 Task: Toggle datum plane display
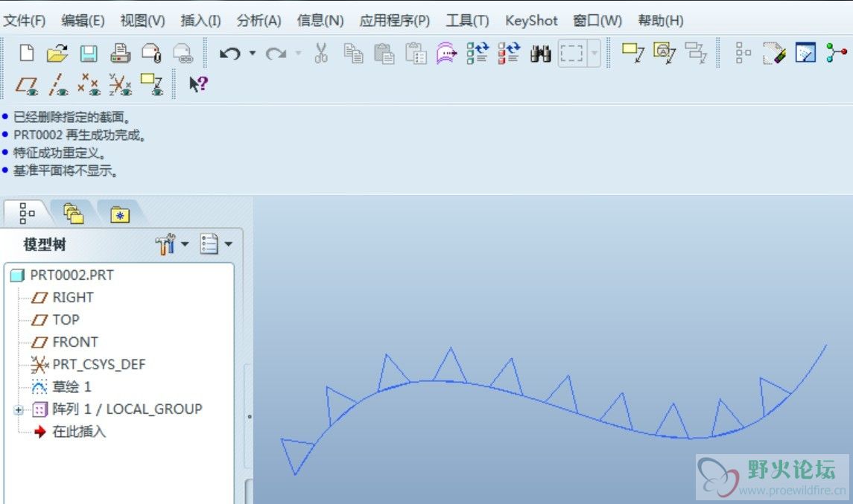click(27, 86)
